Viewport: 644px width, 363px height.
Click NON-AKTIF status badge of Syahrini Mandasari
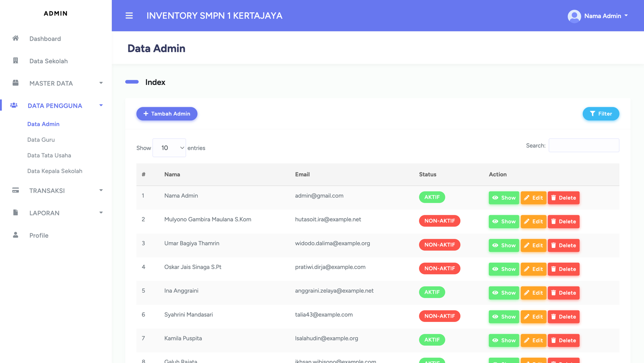click(x=439, y=316)
